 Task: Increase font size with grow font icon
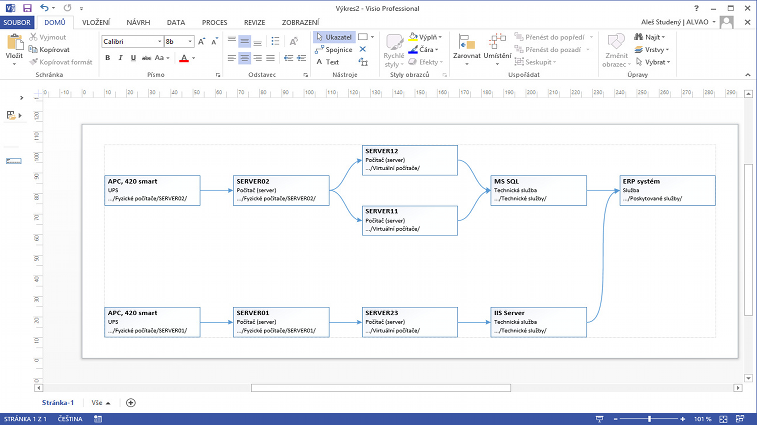[202, 42]
